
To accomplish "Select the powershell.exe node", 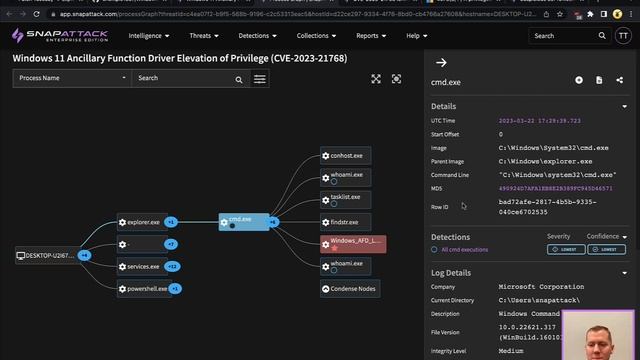I will [x=144, y=289].
